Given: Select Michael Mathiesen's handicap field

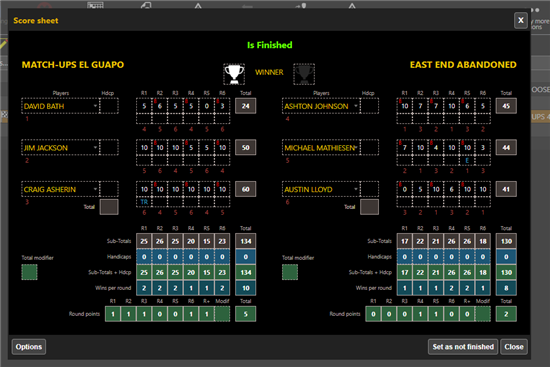Looking at the screenshot, I should (x=370, y=147).
